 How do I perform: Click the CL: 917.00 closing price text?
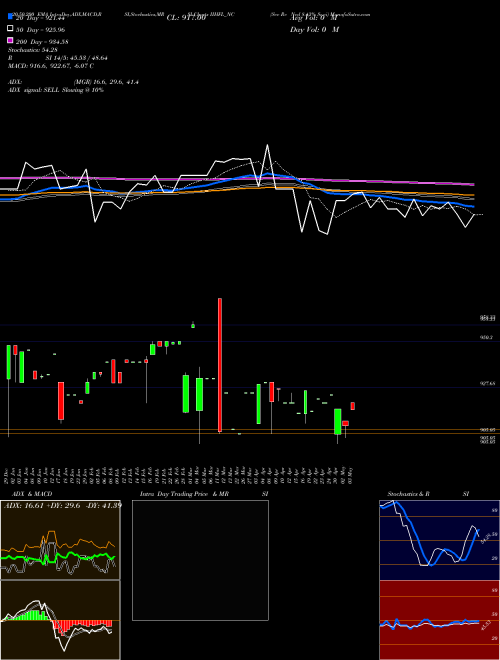pos(186,18)
